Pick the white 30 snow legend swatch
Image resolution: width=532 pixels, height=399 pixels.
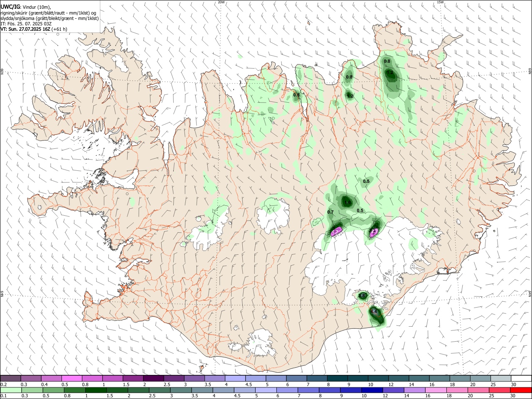click(521, 378)
